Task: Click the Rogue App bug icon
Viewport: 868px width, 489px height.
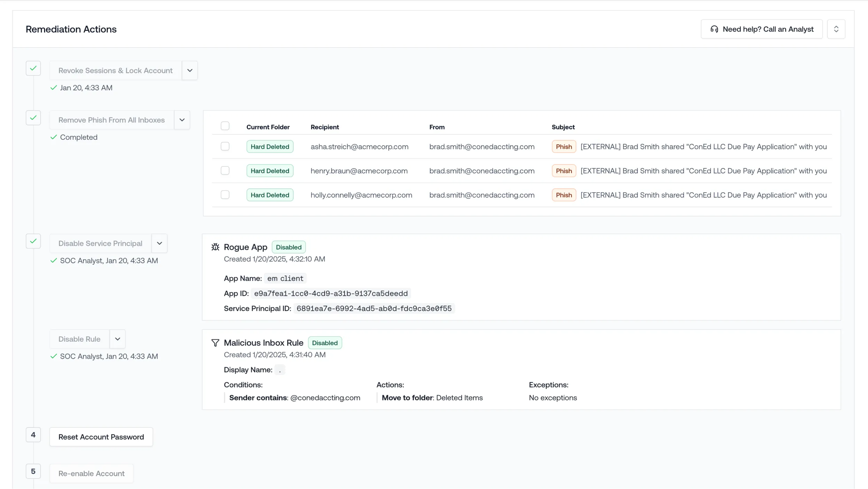Action: pyautogui.click(x=215, y=247)
